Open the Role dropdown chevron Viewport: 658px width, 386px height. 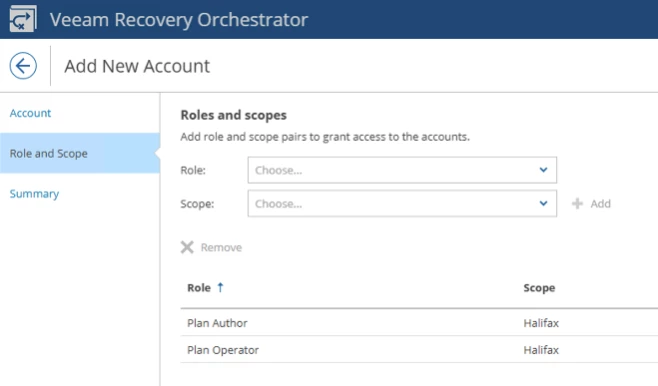click(543, 170)
